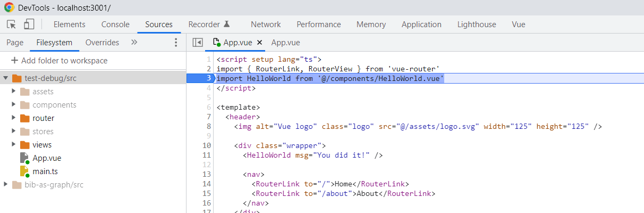Click the Recorder flask experiment icon
Image resolution: width=644 pixels, height=213 pixels.
[226, 24]
